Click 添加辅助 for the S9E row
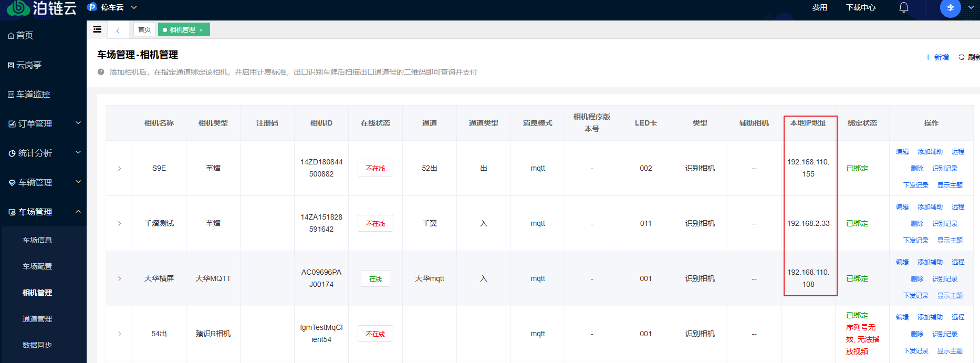This screenshot has width=980, height=363. tap(930, 152)
